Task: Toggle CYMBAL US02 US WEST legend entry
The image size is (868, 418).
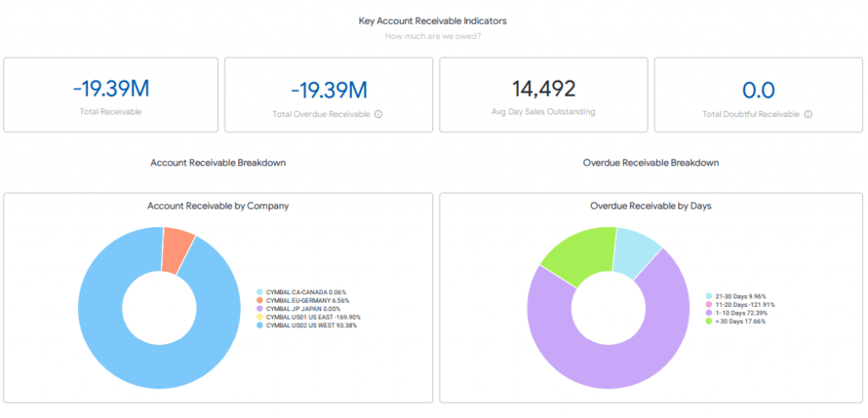Action: pyautogui.click(x=307, y=326)
